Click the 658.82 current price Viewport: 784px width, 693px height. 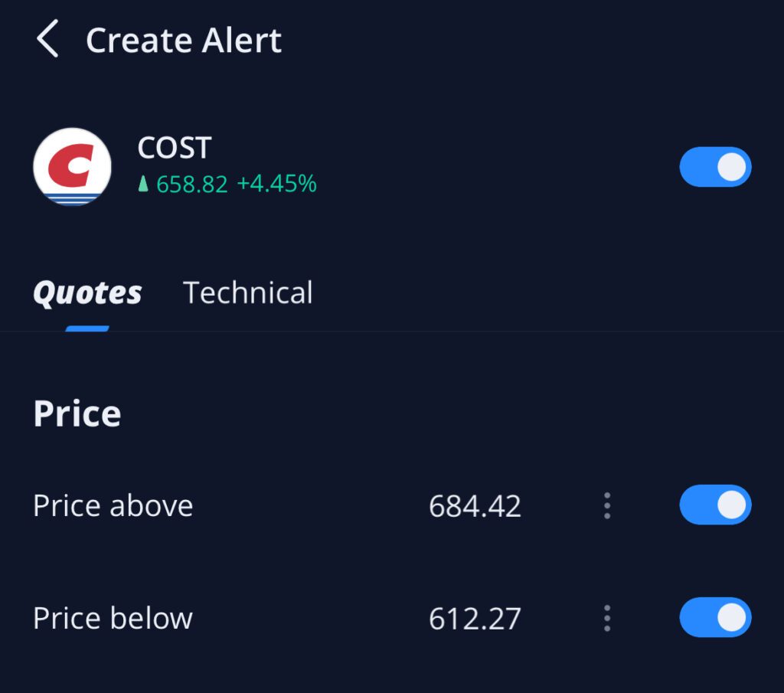point(192,184)
